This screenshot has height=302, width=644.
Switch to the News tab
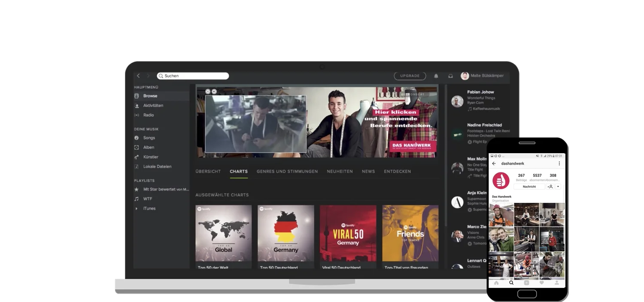368,171
